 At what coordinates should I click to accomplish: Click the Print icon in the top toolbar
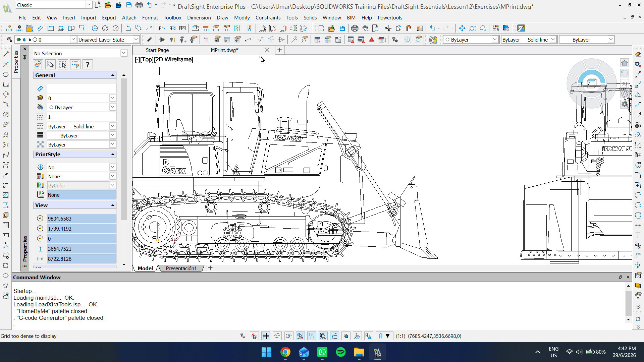(355, 28)
